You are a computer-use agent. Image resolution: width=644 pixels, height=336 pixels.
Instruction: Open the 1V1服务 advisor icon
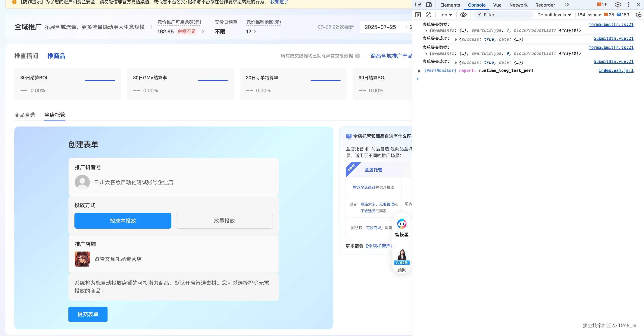pos(402,257)
